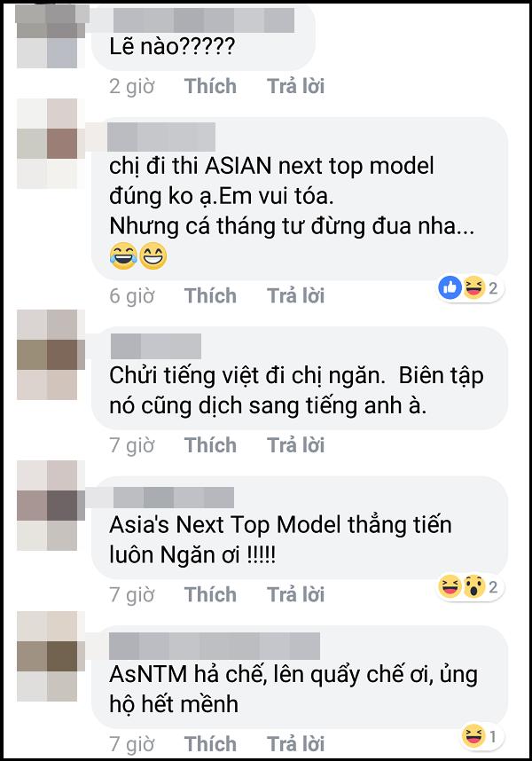This screenshot has height=761, width=532.
Task: Click Trả lời under Asia's Next Top Model comment
Action: tap(296, 594)
